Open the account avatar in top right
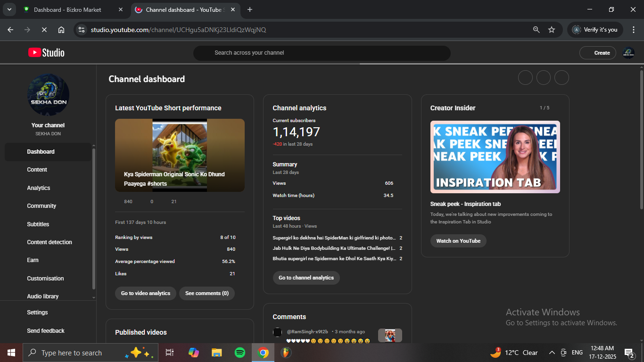 pos(628,53)
